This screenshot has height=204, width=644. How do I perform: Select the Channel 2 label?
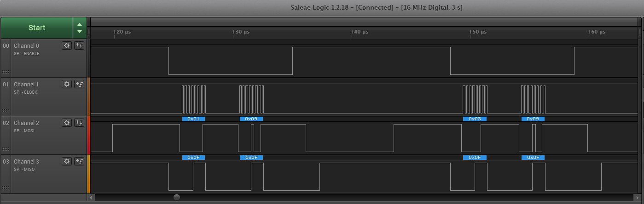pyautogui.click(x=26, y=123)
